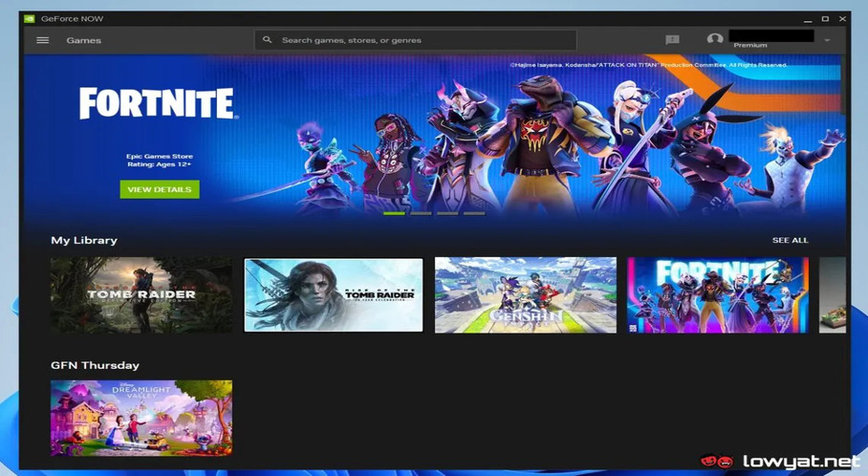Click the View Details button for Fortnite
868x476 pixels.
160,189
